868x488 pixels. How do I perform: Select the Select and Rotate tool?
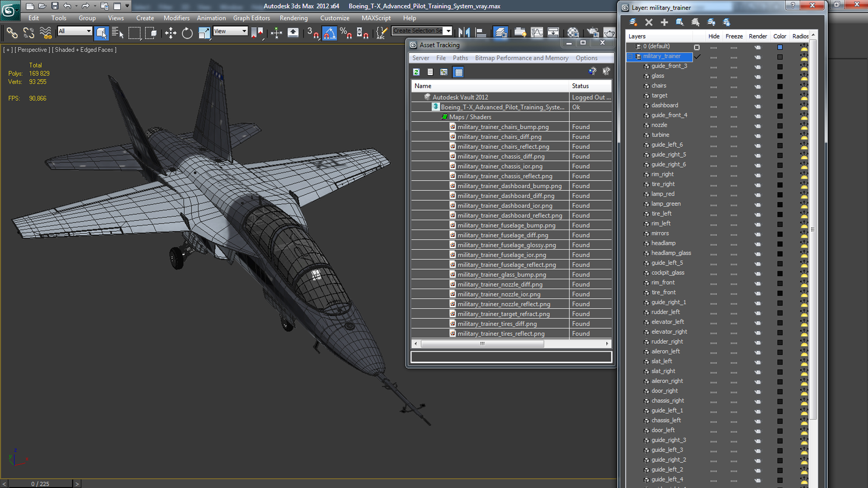click(x=187, y=33)
